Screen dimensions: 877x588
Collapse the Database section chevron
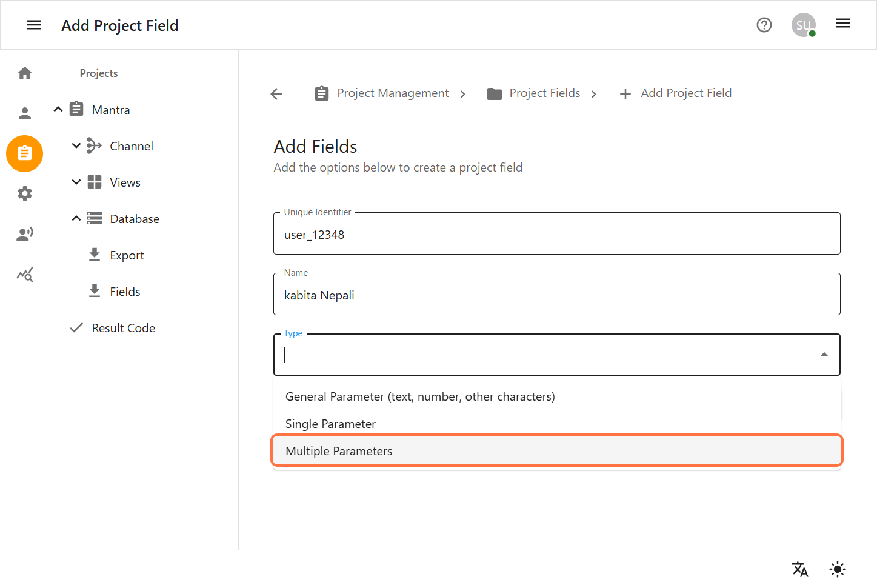76,218
